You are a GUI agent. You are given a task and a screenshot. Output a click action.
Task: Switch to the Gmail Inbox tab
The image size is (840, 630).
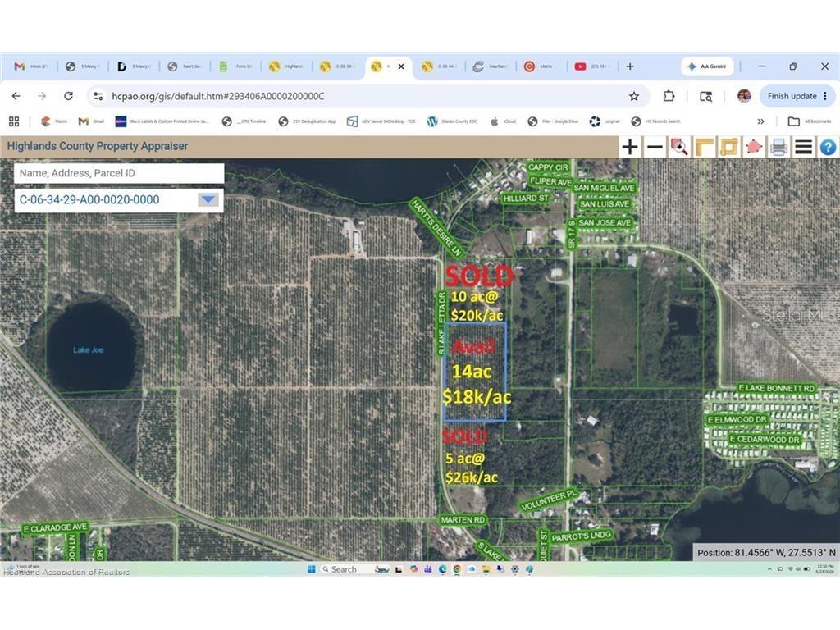pyautogui.click(x=30, y=66)
